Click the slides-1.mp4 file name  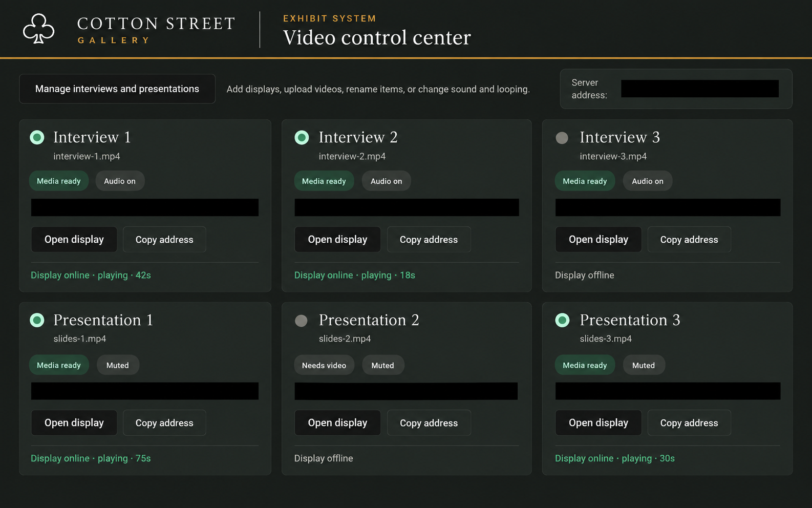coord(79,338)
